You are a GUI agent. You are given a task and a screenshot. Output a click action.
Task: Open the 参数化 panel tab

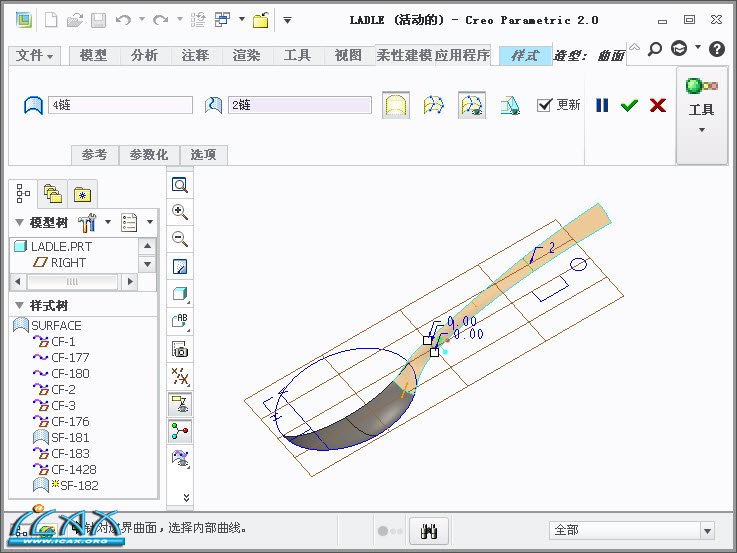(x=150, y=155)
